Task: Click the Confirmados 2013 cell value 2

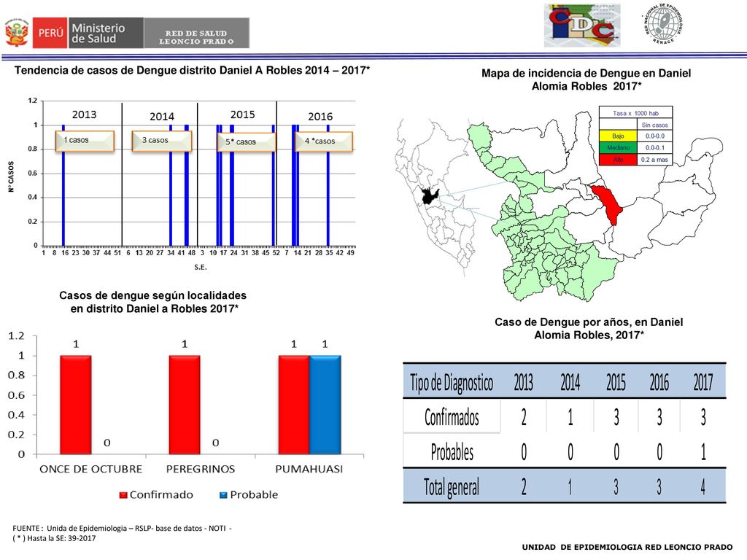Action: coord(524,418)
